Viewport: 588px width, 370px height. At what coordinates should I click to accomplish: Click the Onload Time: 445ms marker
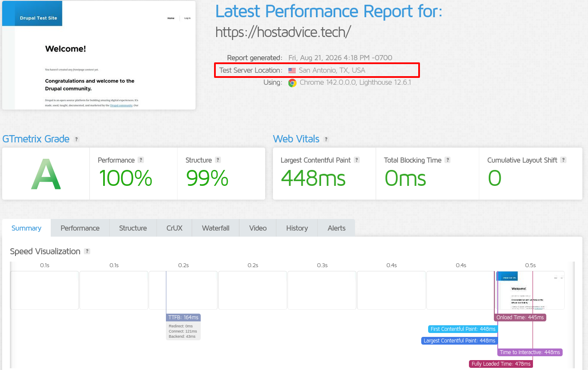pos(520,318)
